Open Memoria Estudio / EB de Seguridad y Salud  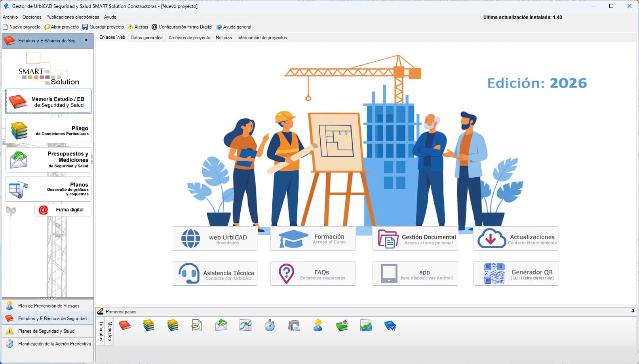point(48,101)
